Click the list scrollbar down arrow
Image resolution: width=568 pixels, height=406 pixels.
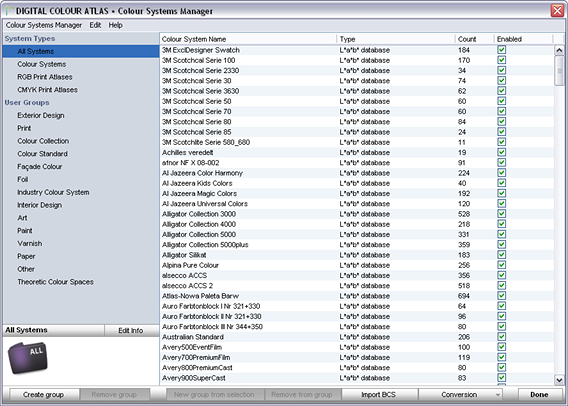(559, 380)
